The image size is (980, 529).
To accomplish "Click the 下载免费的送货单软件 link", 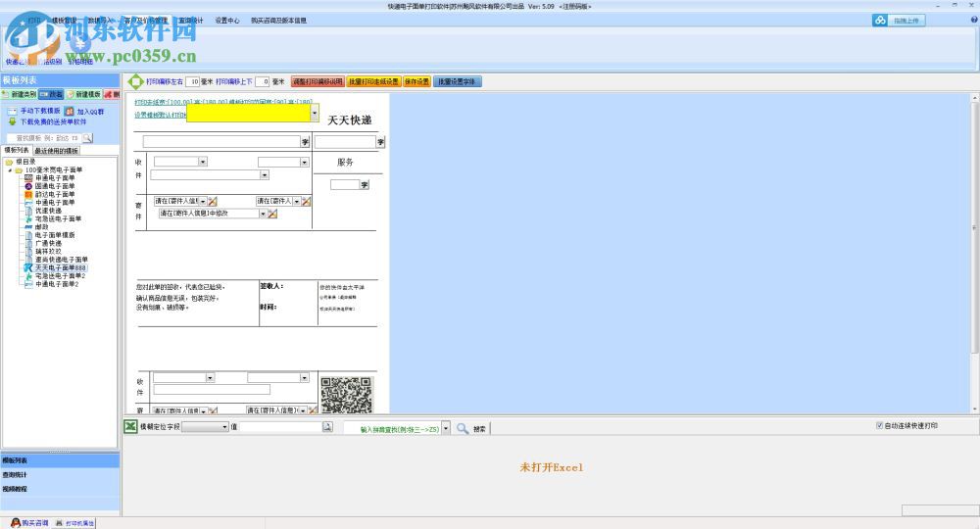I will (53, 121).
